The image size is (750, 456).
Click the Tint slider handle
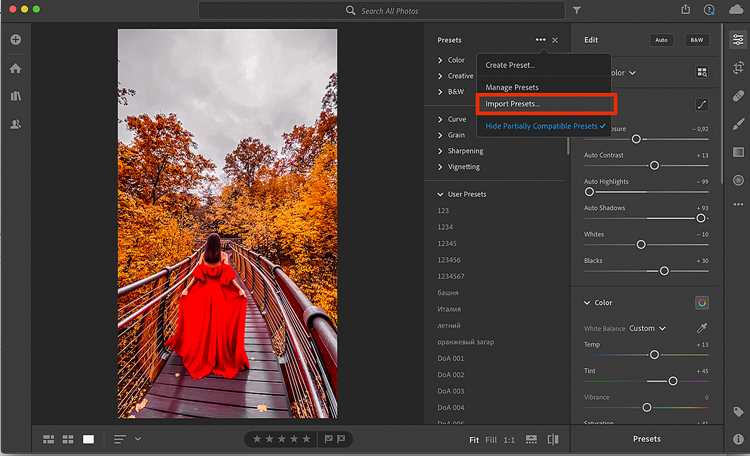pyautogui.click(x=673, y=381)
